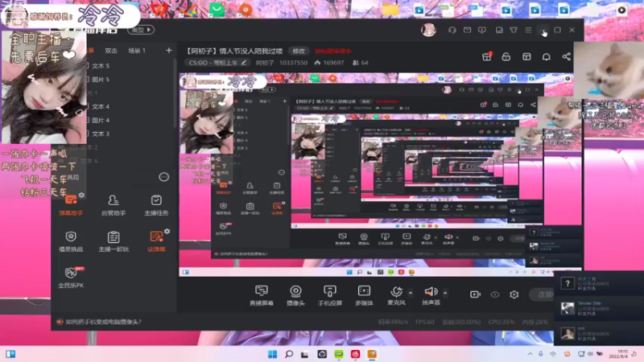The image size is (644, 362).
Task: Open the Tender Site notification entry
Action: [x=599, y=308]
